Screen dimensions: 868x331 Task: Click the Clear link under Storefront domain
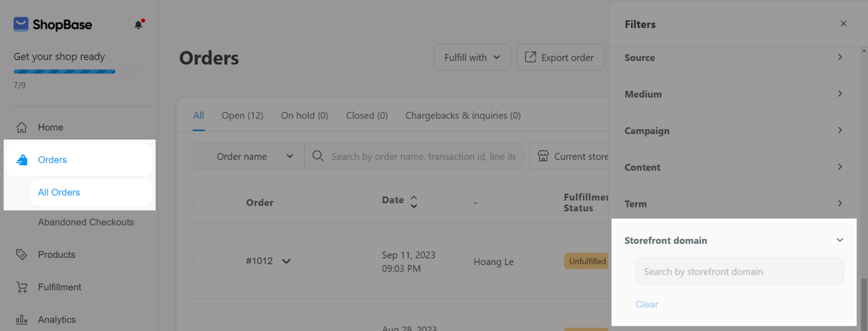[647, 304]
